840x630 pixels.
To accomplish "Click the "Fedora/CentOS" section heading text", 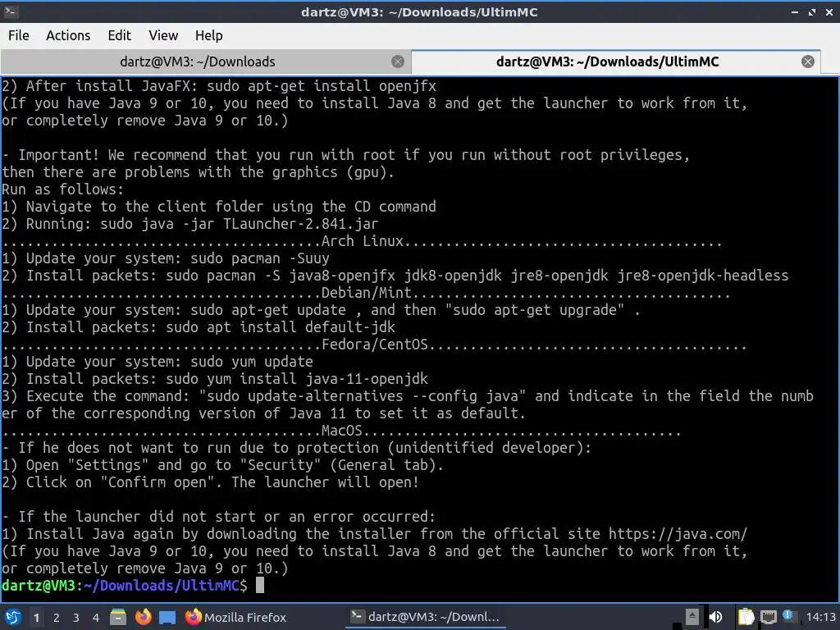I will pyautogui.click(x=375, y=344).
